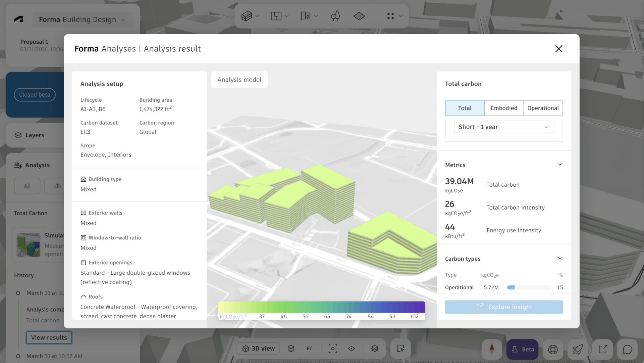Click the terrain surface tool icon
The width and height of the screenshot is (644, 363).
pyautogui.click(x=359, y=16)
